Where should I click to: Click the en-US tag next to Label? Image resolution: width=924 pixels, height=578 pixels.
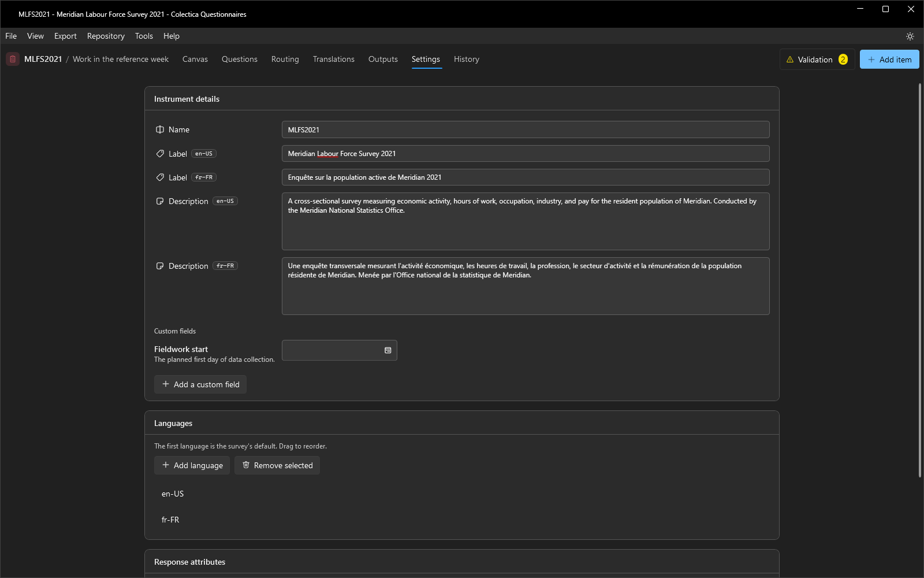(204, 154)
